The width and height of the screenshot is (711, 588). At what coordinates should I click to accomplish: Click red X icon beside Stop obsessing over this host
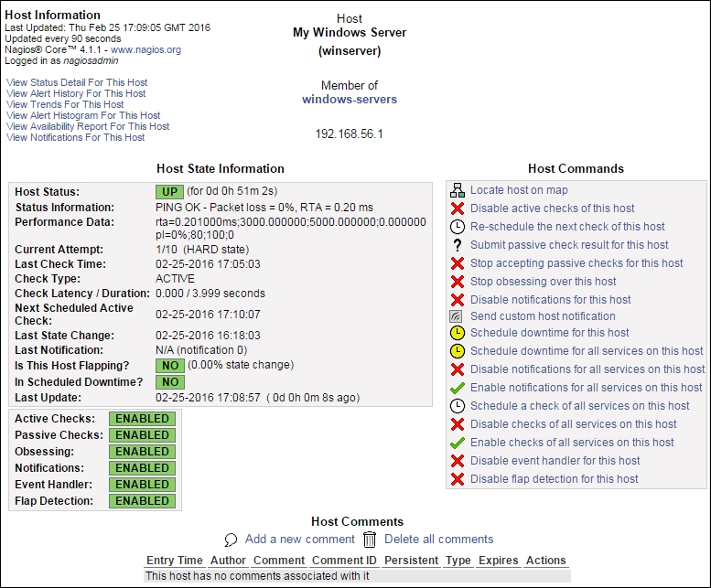point(458,282)
